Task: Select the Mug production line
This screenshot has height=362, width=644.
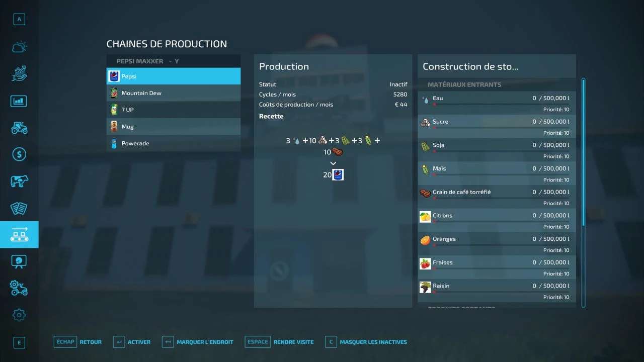Action: [x=173, y=127]
